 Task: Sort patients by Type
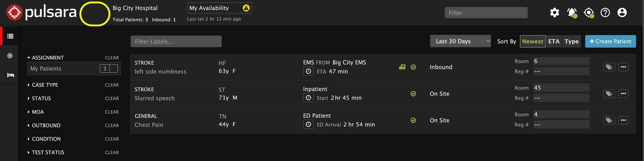571,41
